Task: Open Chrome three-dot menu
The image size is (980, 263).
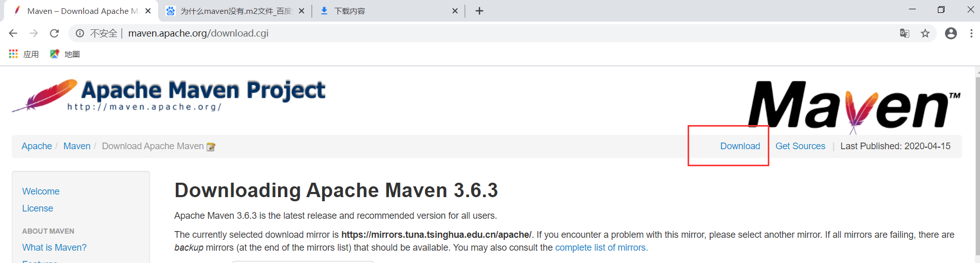Action: (x=971, y=33)
